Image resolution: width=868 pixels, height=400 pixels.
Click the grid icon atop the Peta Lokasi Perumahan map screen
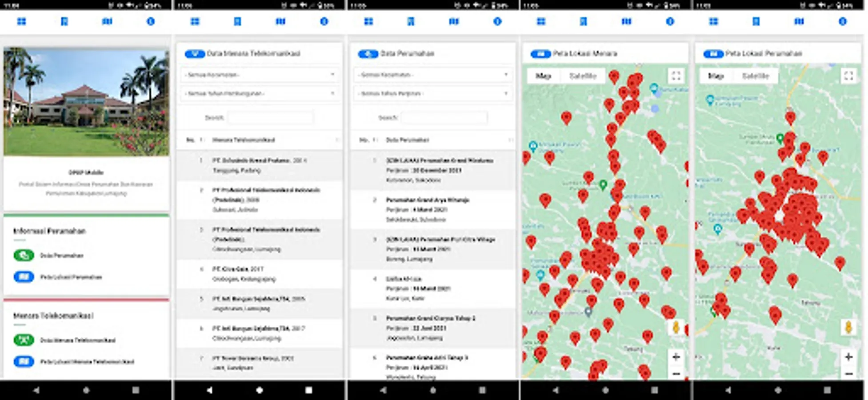pos(713,21)
